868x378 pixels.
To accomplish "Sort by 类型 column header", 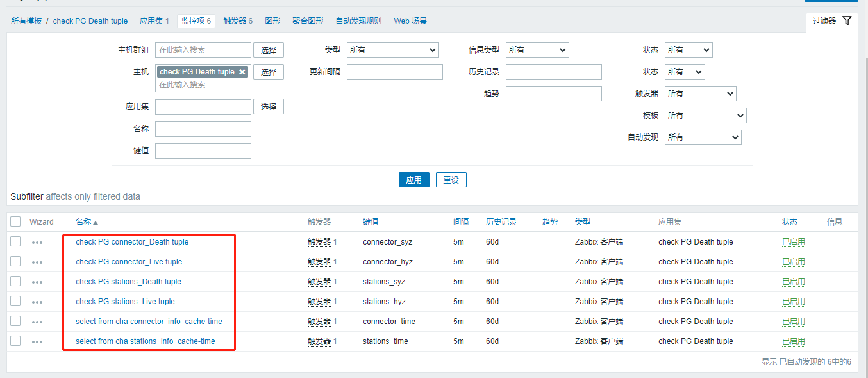I will click(x=583, y=222).
